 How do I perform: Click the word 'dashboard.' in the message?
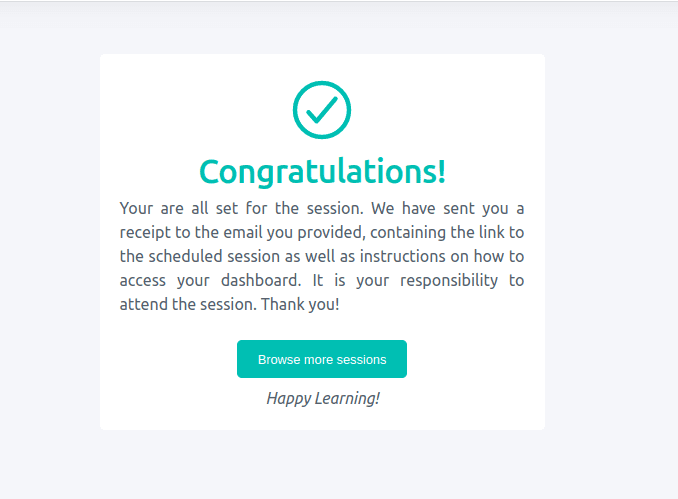261,280
